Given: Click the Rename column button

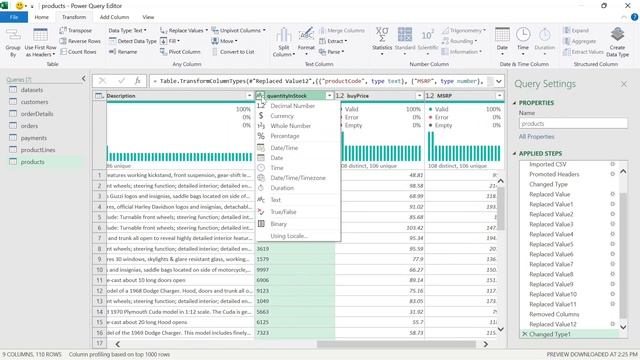Looking at the screenshot, I should pyautogui.click(x=123, y=52).
